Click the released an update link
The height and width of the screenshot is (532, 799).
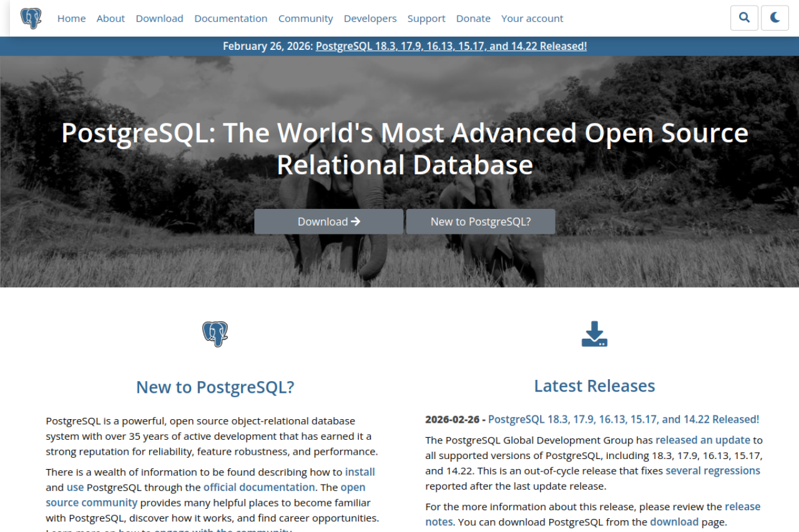point(702,440)
